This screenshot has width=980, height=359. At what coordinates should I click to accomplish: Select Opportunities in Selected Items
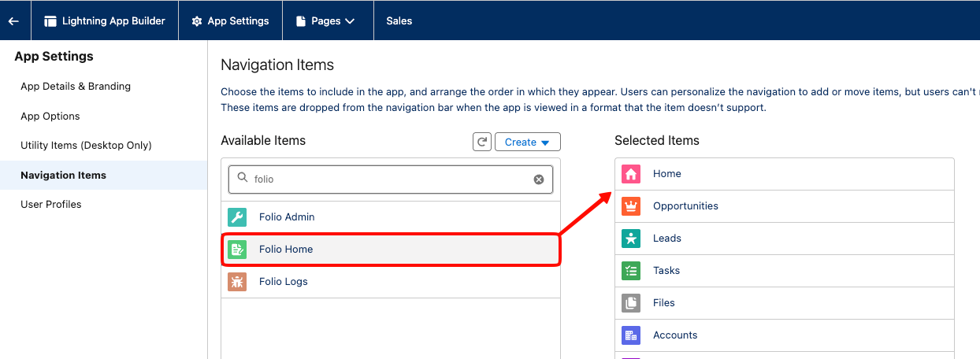(x=785, y=206)
